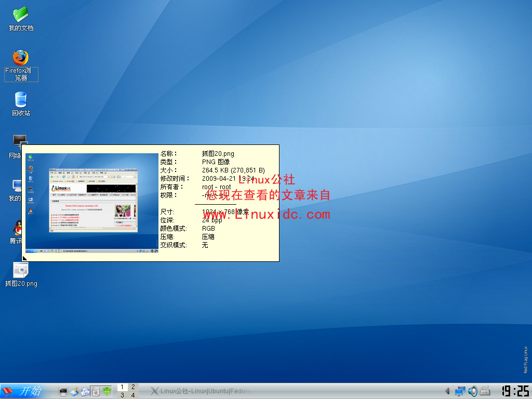Click the show desktop monitor icon in taskbar
The image size is (532, 399).
click(x=63, y=391)
